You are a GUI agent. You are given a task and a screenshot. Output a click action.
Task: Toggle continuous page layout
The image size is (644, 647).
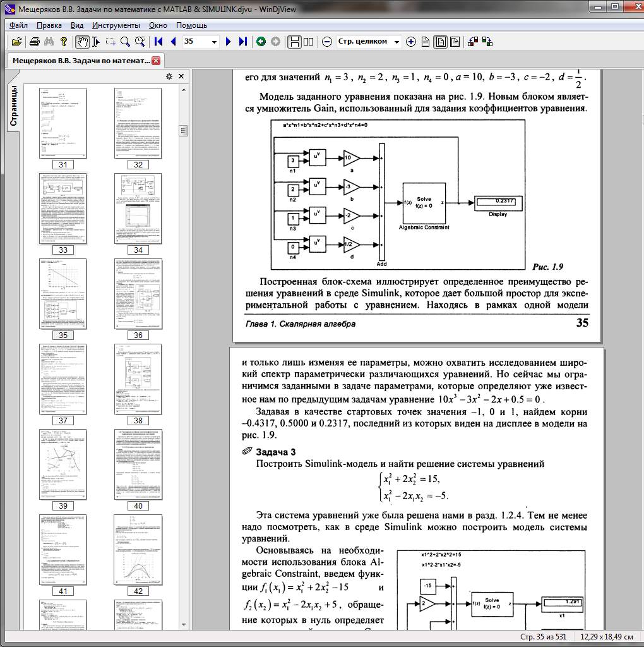[x=294, y=42]
